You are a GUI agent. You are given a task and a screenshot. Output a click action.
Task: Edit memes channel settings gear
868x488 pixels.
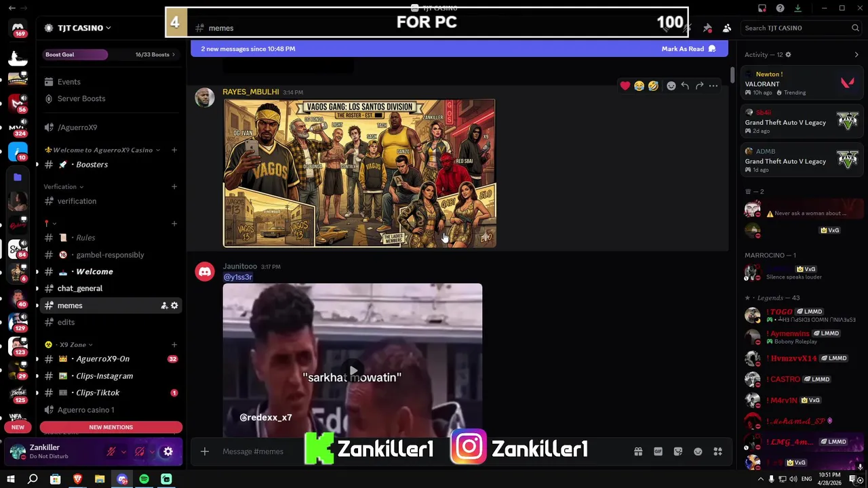(174, 306)
